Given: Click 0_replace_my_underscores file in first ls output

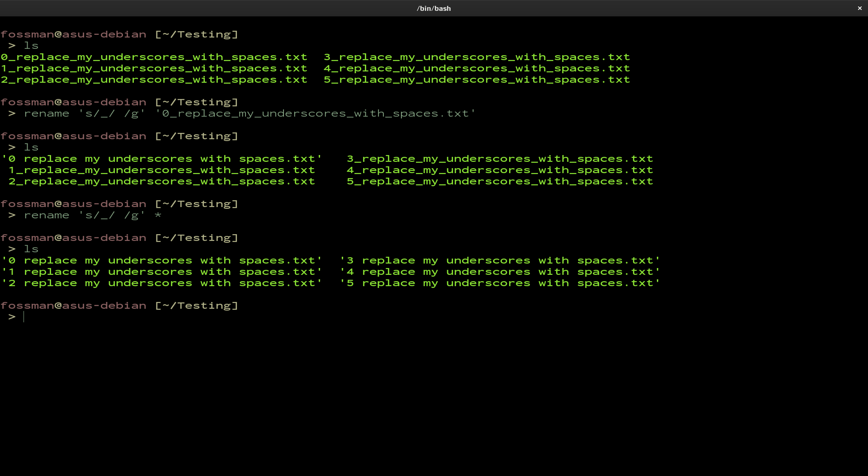Looking at the screenshot, I should 154,57.
